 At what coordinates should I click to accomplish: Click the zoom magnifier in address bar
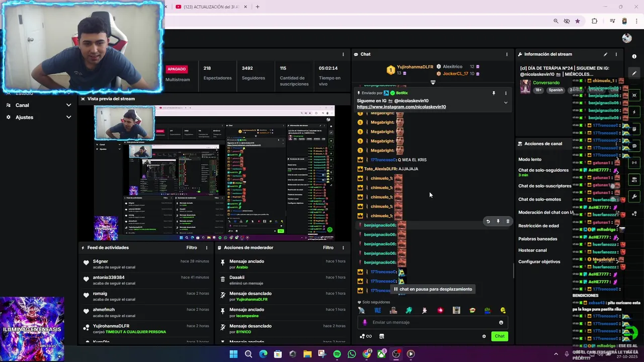556,21
